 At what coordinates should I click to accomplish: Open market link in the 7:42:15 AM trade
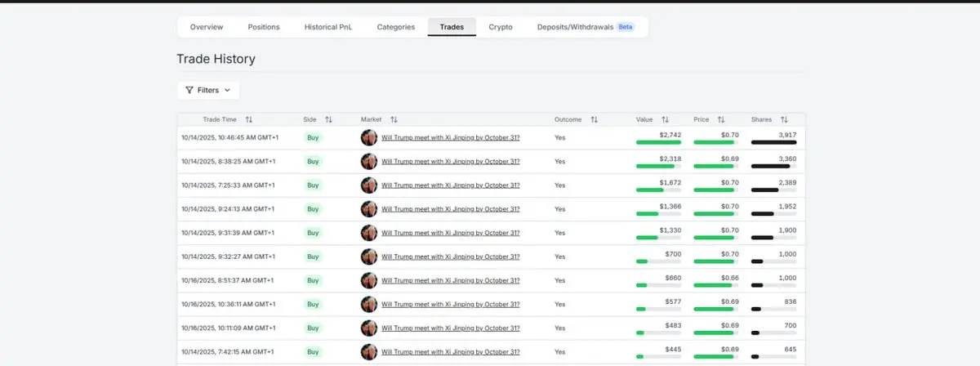pos(451,352)
